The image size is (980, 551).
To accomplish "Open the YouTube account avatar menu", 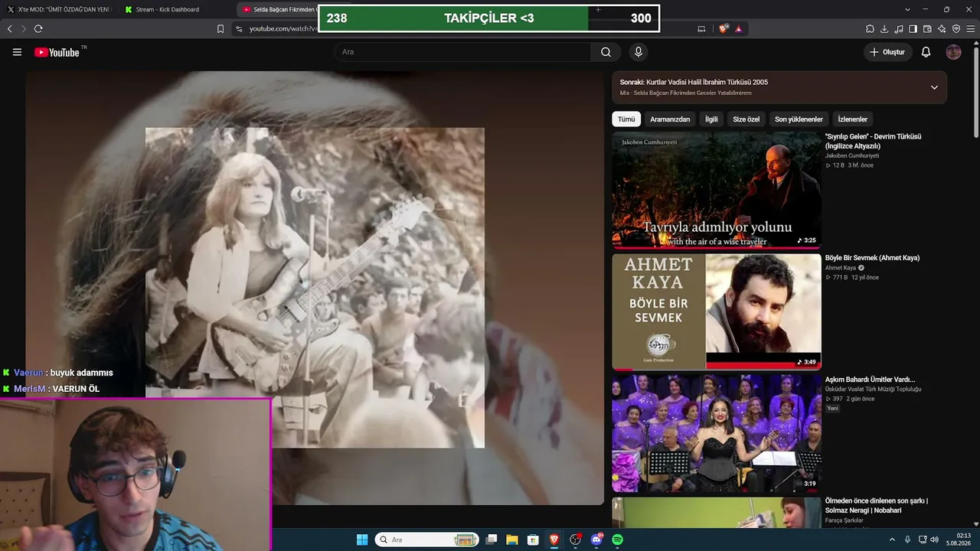I will click(x=953, y=52).
